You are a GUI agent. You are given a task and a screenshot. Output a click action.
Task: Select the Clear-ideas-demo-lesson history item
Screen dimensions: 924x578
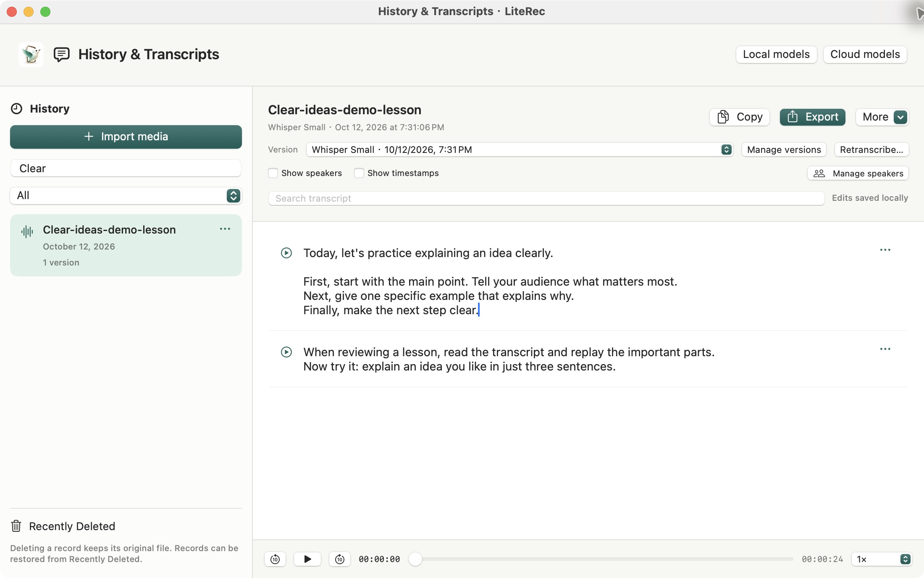(126, 245)
